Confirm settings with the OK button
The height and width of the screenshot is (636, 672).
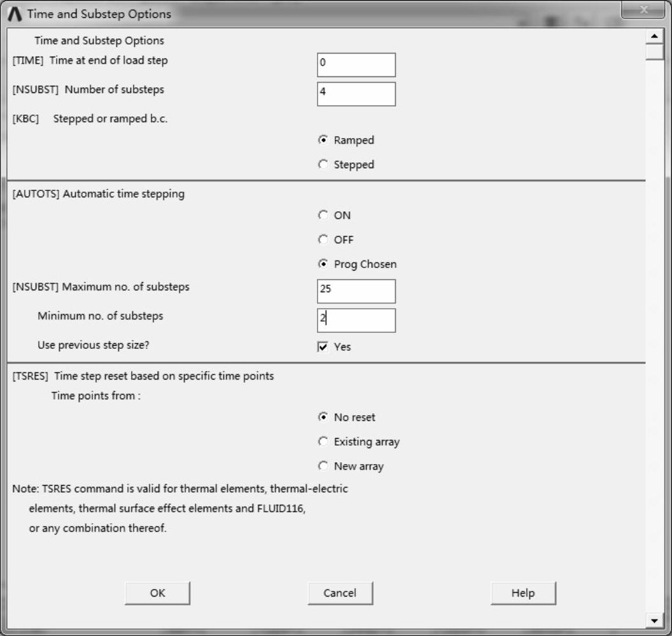click(x=157, y=593)
